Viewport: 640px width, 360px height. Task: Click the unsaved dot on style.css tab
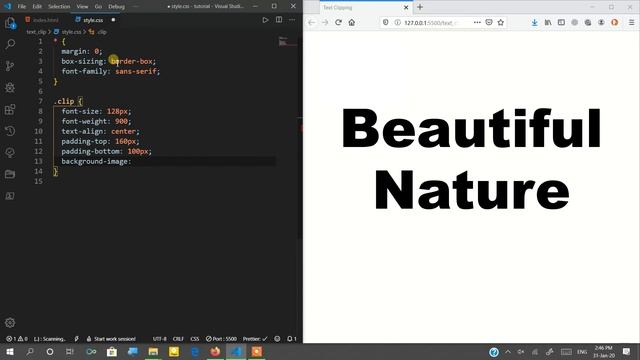tap(113, 20)
